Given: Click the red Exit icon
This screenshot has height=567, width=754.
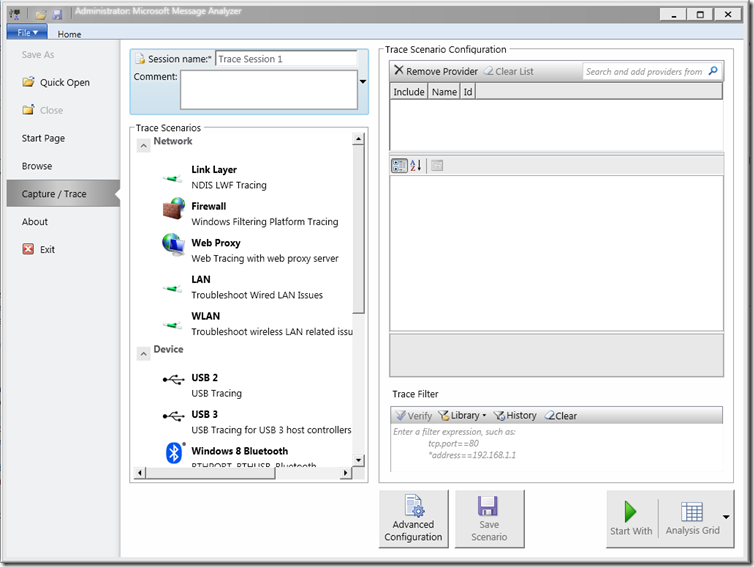Looking at the screenshot, I should click(28, 249).
